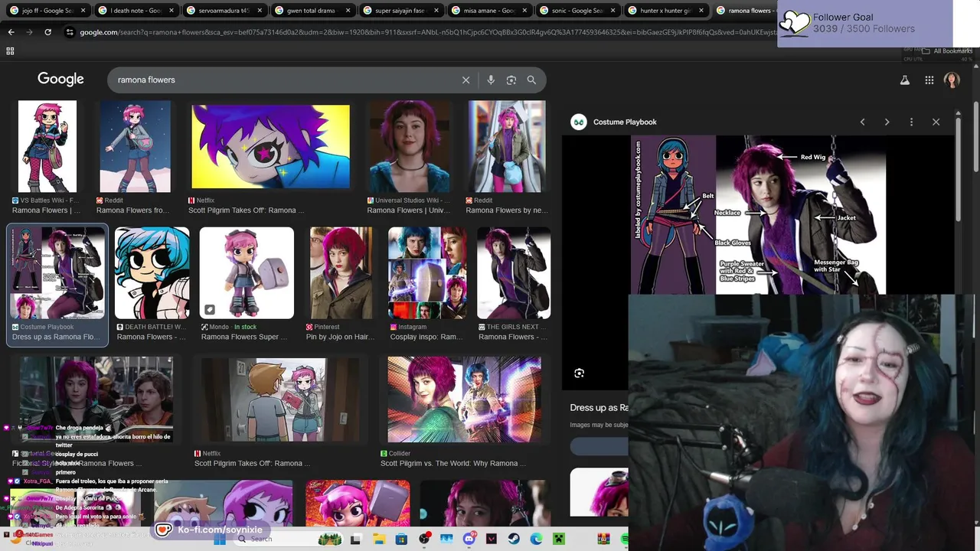Image resolution: width=980 pixels, height=551 pixels.
Task: Open the Reddit Ramona Flowers snowy drawing thumbnail
Action: click(135, 146)
